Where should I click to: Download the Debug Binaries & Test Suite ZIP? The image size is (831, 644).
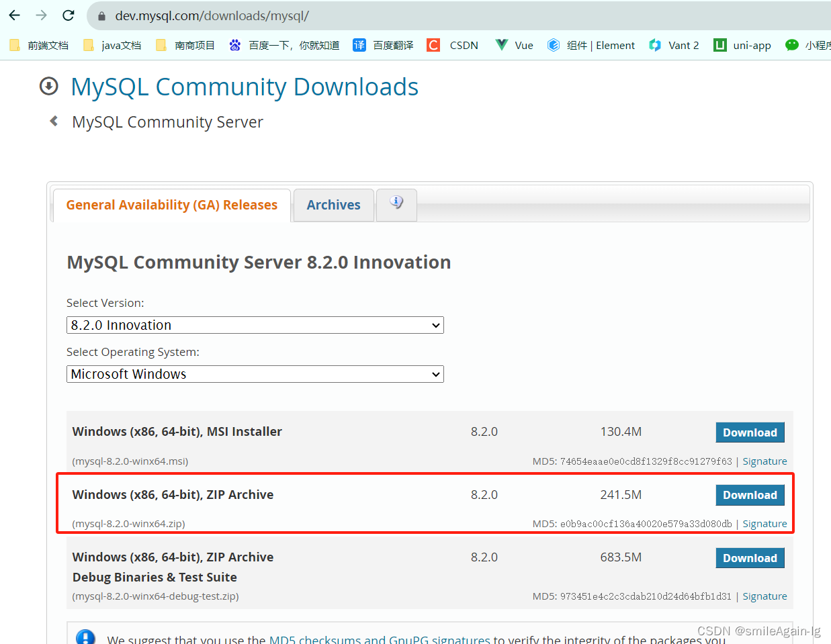(750, 558)
